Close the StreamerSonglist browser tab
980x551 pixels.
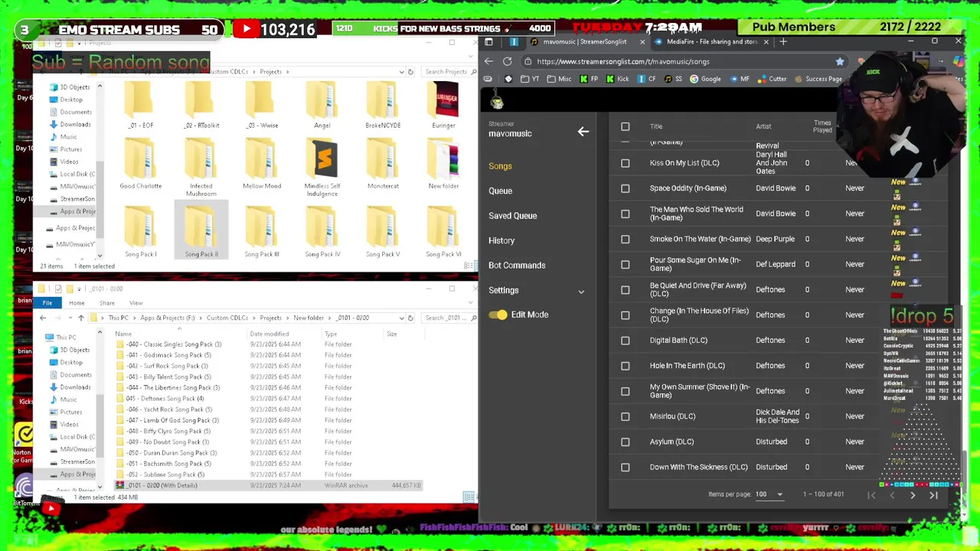(x=642, y=42)
